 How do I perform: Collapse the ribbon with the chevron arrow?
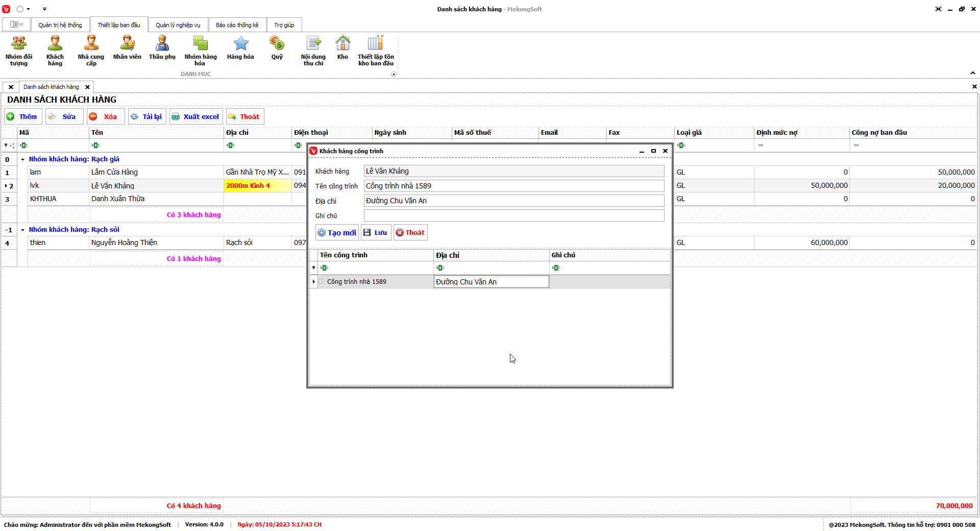click(x=972, y=73)
